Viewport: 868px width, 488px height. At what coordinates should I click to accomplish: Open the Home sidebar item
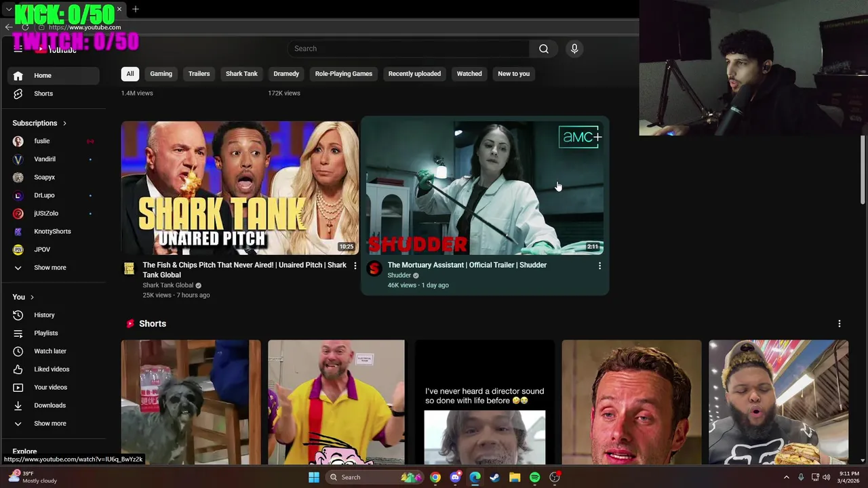point(54,75)
